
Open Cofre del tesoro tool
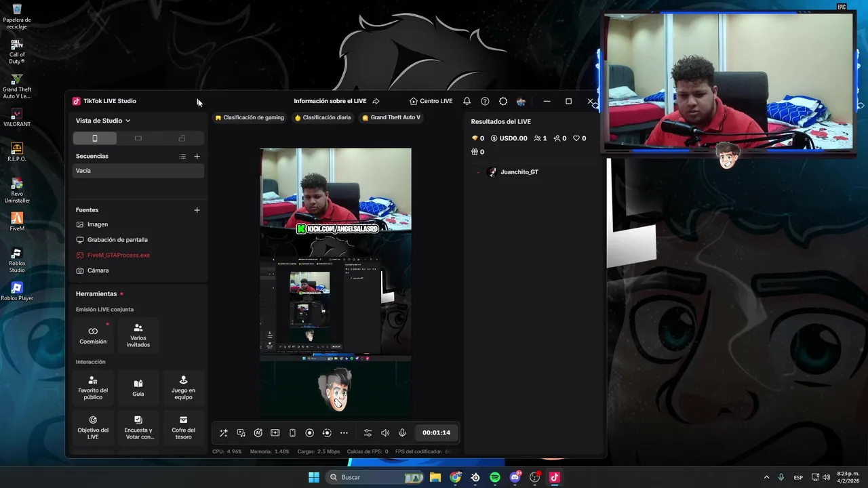183,428
